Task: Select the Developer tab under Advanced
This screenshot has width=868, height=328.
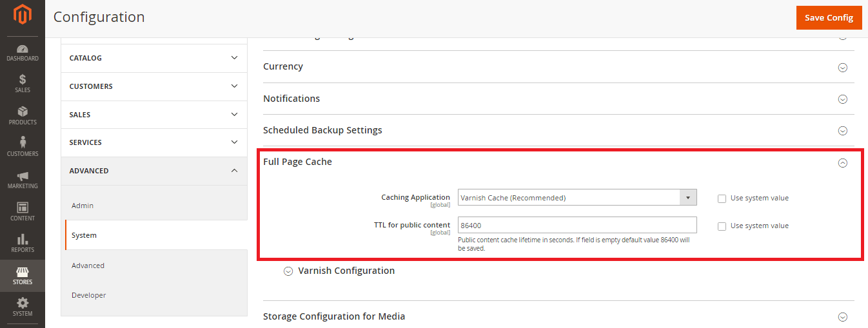Action: [x=89, y=295]
